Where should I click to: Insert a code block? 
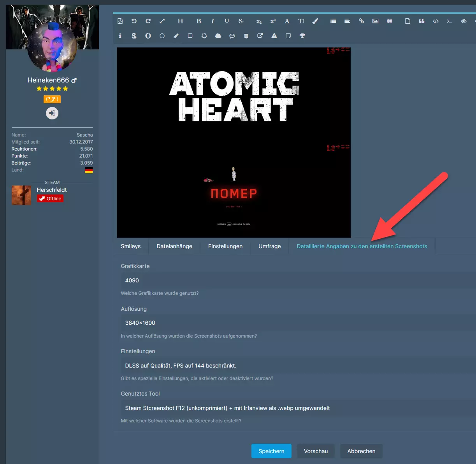[436, 21]
